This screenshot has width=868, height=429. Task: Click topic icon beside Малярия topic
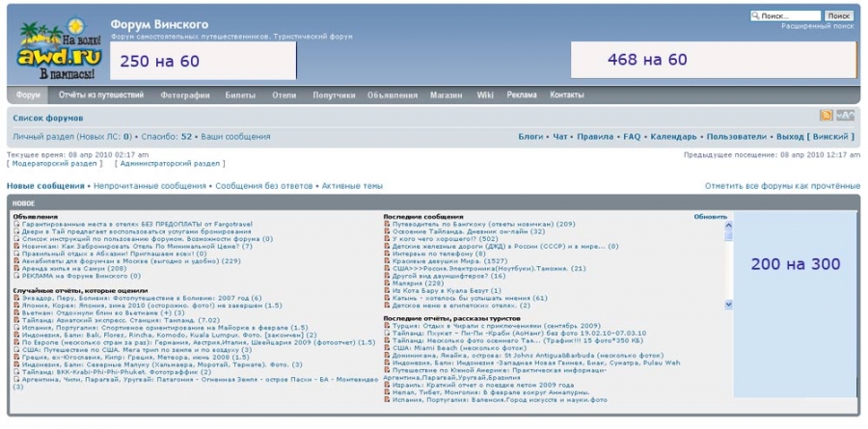(387, 282)
